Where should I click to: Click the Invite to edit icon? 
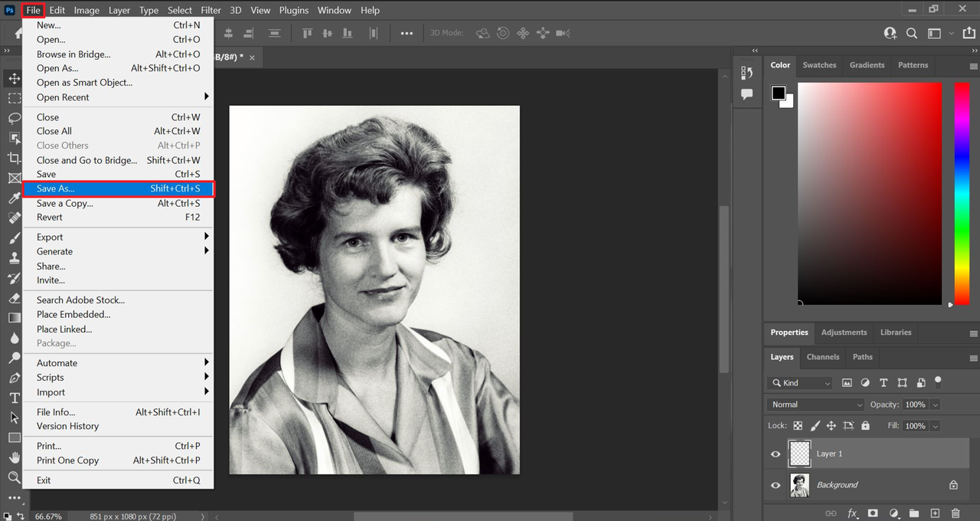pos(890,34)
